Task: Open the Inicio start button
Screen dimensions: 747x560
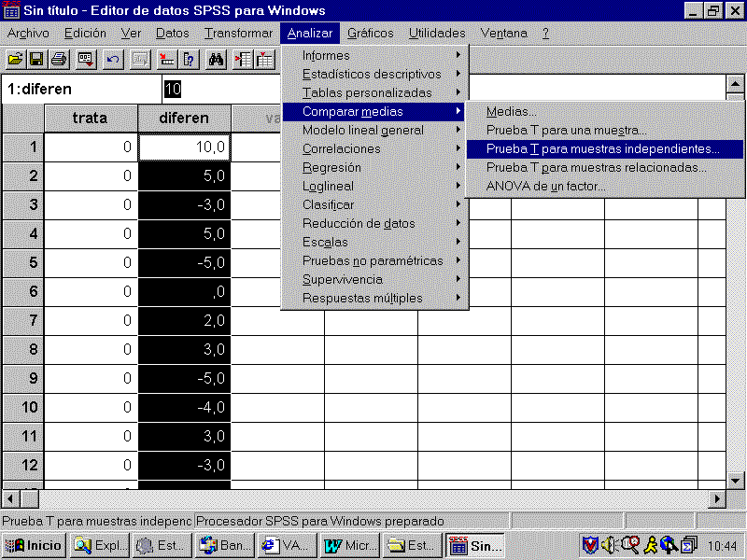Action: (x=34, y=545)
